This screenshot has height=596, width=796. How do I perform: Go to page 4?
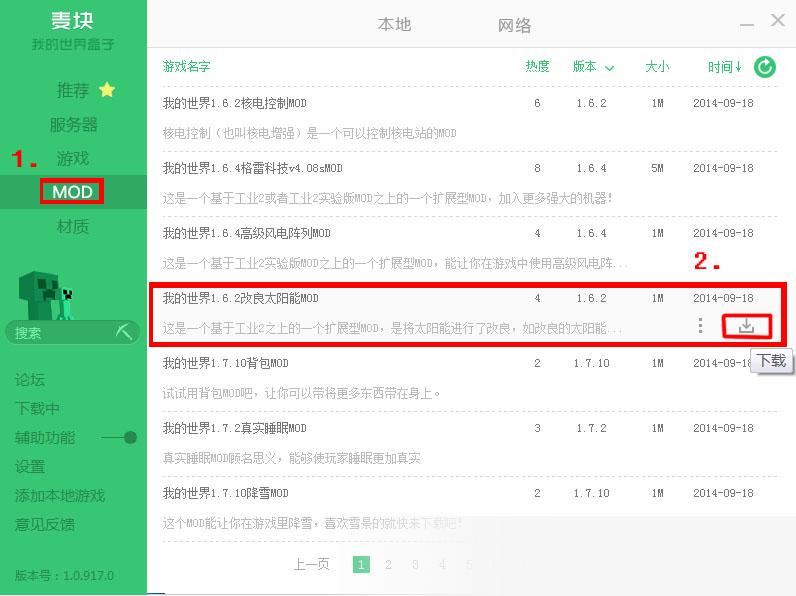[x=442, y=565]
